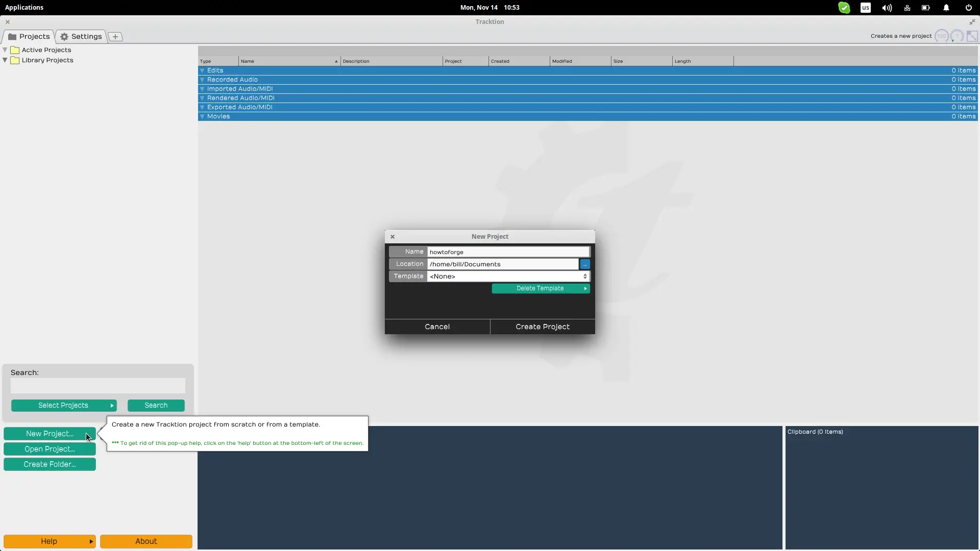
Task: Browse for location with the blue button
Action: coord(585,264)
